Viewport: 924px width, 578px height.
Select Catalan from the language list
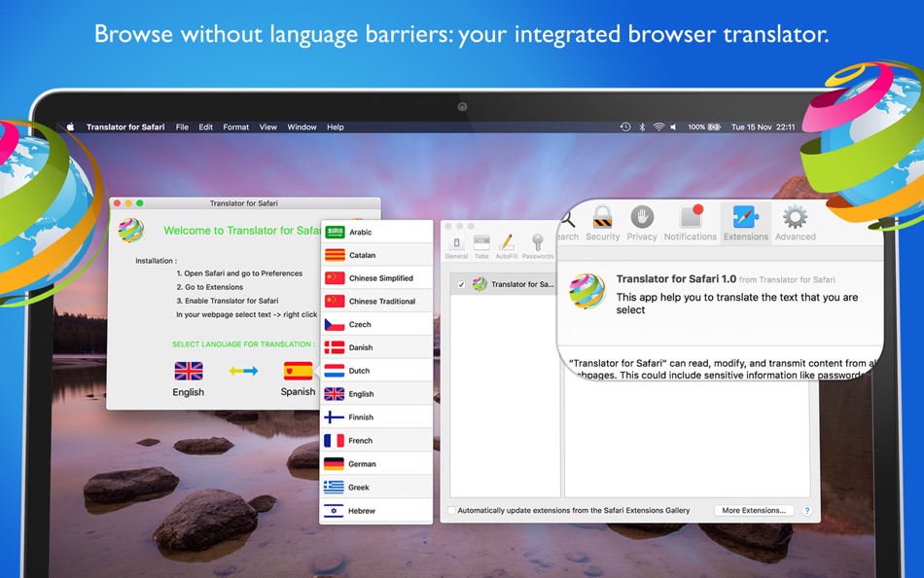376,255
